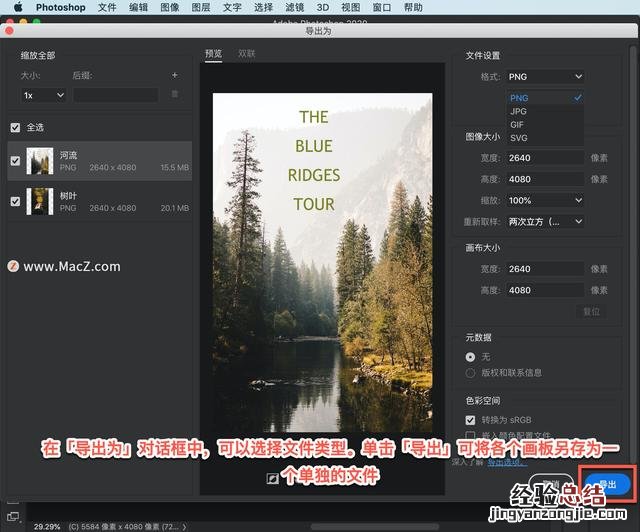This screenshot has height=532, width=640.
Task: Click the 29.29% zoom level in status bar
Action: (x=47, y=527)
